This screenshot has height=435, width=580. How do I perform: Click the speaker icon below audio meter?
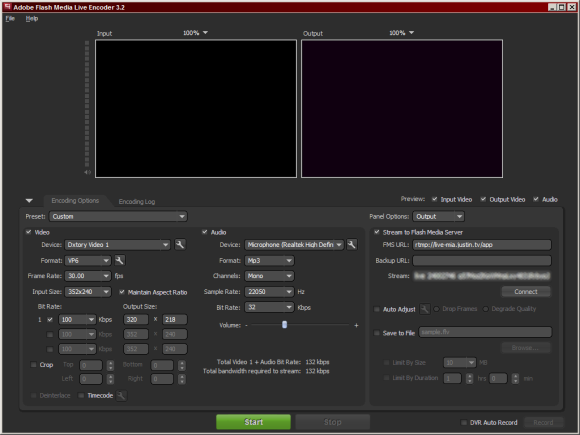point(87,172)
